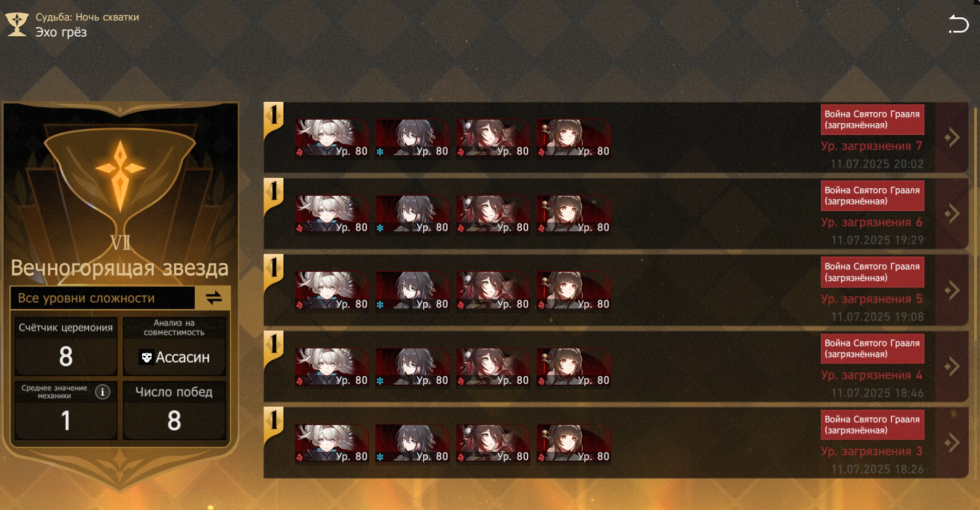
Task: Open details arrow for Ур. загрязнения 3
Action: tap(952, 443)
